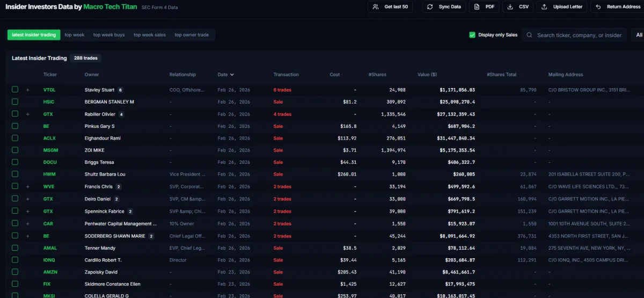Viewport: 644px width, 298px height.
Task: Click the PDF document icon
Action: pyautogui.click(x=477, y=7)
